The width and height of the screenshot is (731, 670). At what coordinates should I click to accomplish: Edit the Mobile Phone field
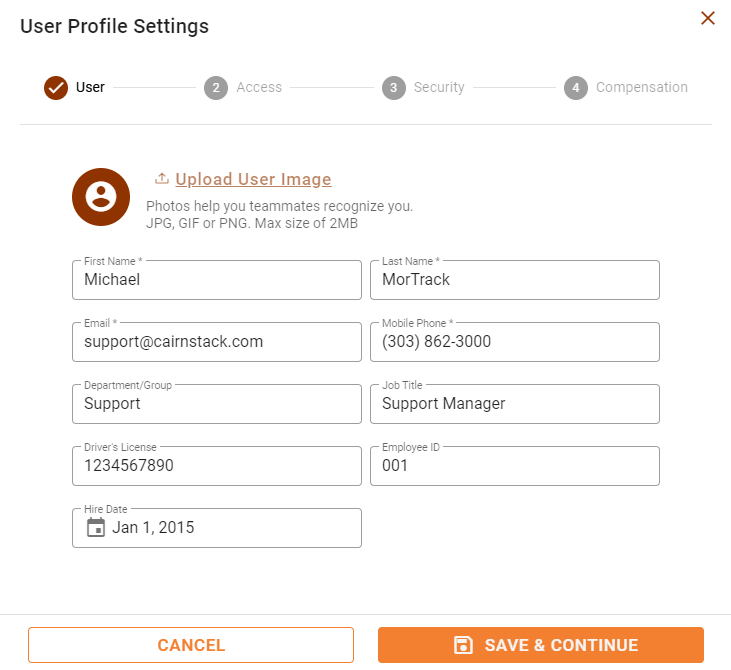[x=515, y=342]
